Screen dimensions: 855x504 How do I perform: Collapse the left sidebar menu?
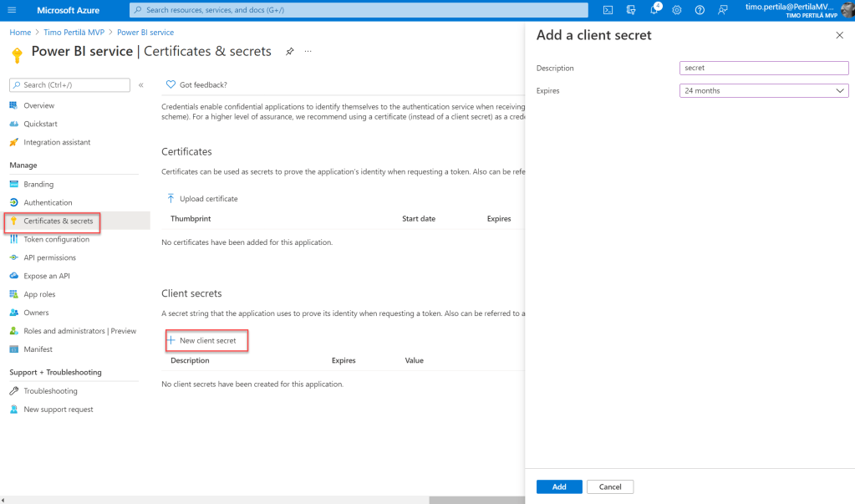coord(141,85)
